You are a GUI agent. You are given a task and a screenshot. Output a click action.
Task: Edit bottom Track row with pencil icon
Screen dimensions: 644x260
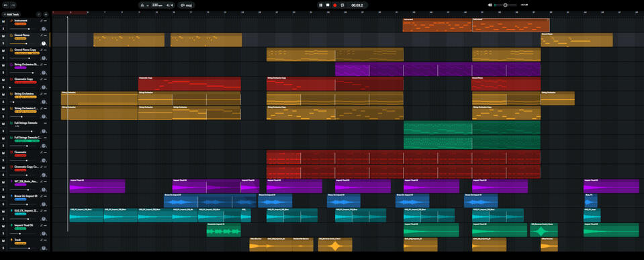click(x=41, y=240)
